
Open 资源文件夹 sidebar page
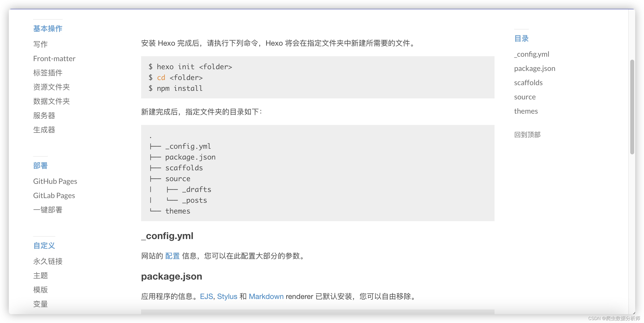pos(52,87)
